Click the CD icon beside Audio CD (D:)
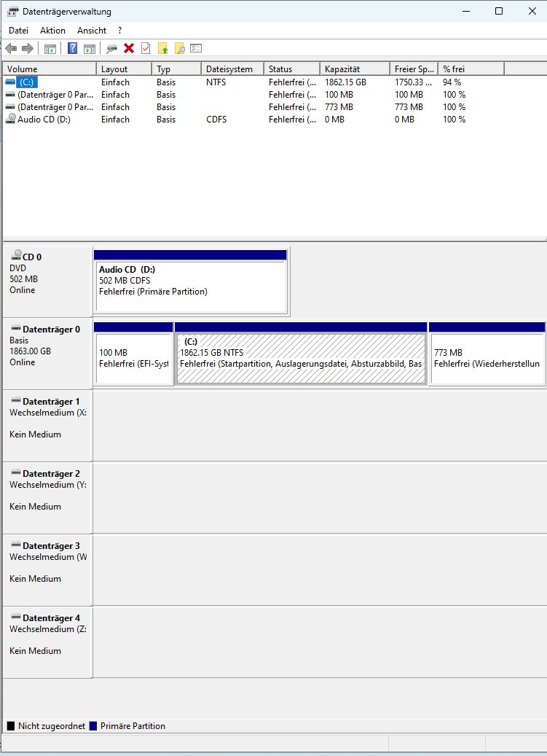The width and height of the screenshot is (547, 756). click(10, 119)
